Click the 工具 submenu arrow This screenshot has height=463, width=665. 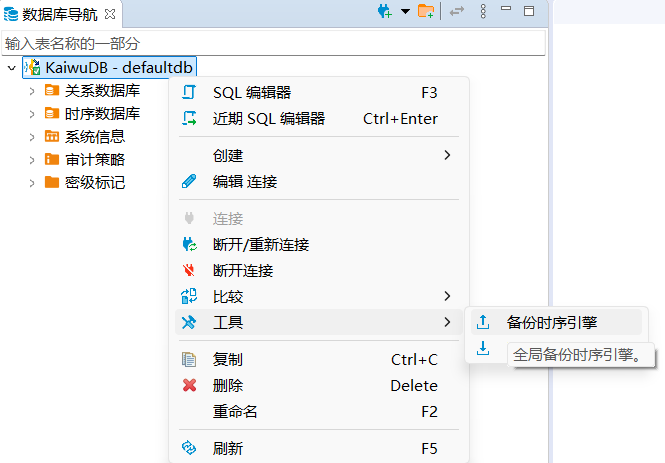pyautogui.click(x=447, y=322)
